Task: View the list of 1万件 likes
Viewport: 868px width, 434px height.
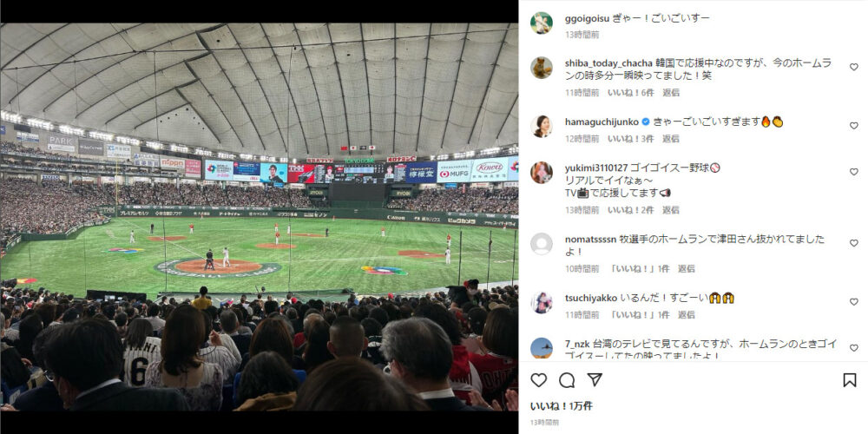Action: [562, 406]
